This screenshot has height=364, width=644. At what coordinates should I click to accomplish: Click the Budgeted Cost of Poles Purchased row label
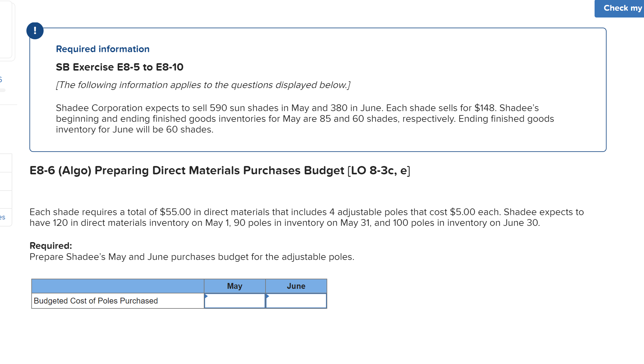click(x=95, y=301)
